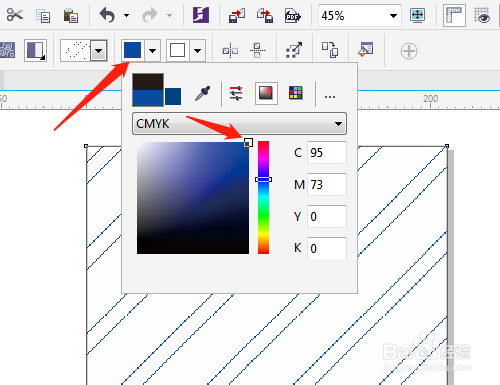Click the copy fill properties icon
The image size is (500, 385).
click(330, 50)
